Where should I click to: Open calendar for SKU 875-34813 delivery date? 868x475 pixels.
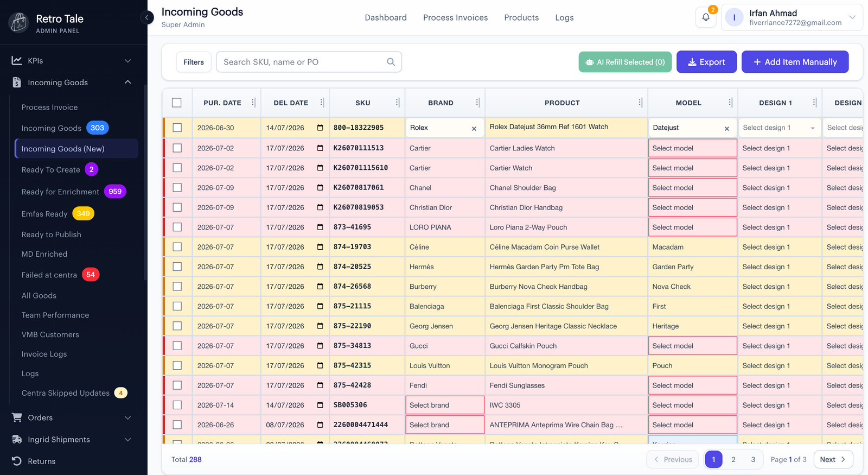320,346
